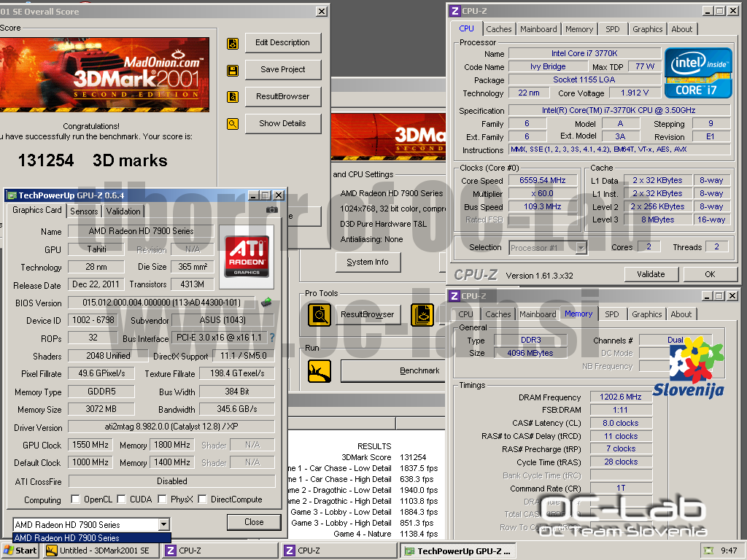Toggle the PhysX checkbox
The height and width of the screenshot is (560, 747).
pos(163,499)
